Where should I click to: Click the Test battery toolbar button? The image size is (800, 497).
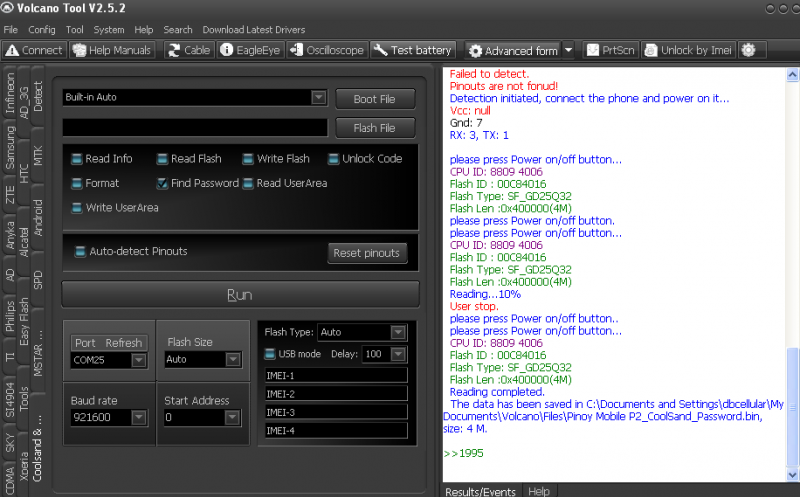pyautogui.click(x=413, y=50)
